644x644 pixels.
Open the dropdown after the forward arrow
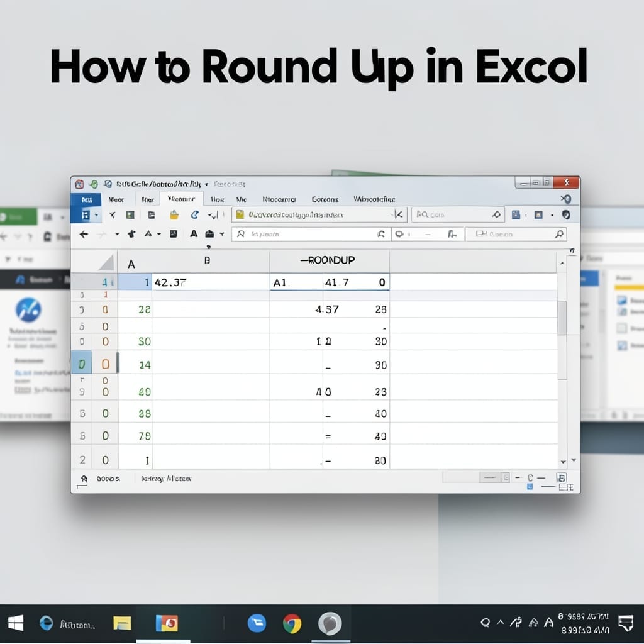[x=117, y=234]
